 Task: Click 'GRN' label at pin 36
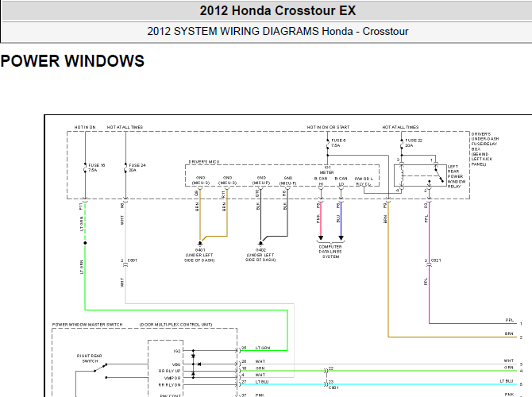point(260,368)
